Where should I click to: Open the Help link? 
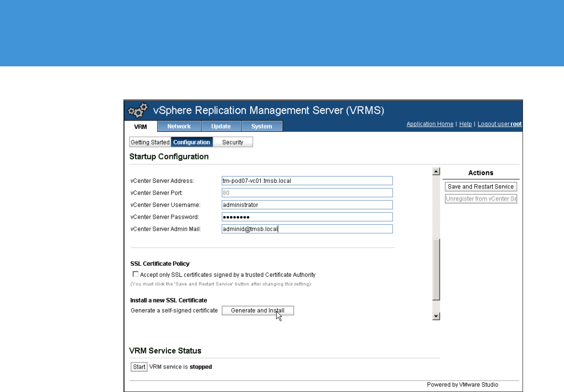[x=465, y=124]
